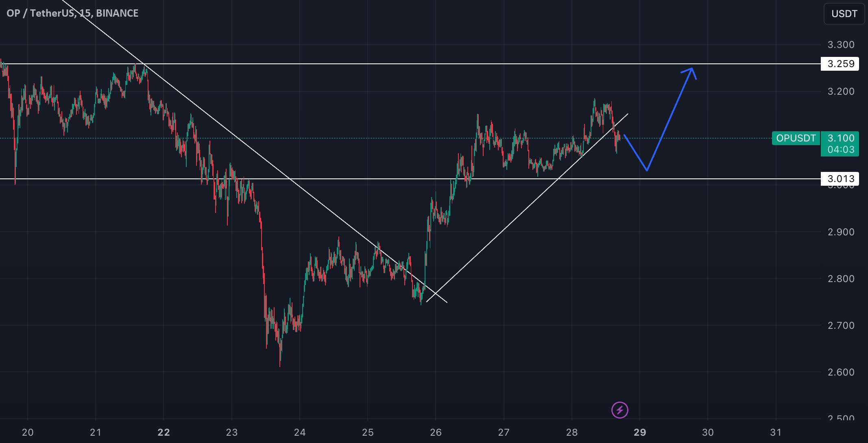Click date label 27 on the time axis
Image resolution: width=868 pixels, height=443 pixels.
504,432
